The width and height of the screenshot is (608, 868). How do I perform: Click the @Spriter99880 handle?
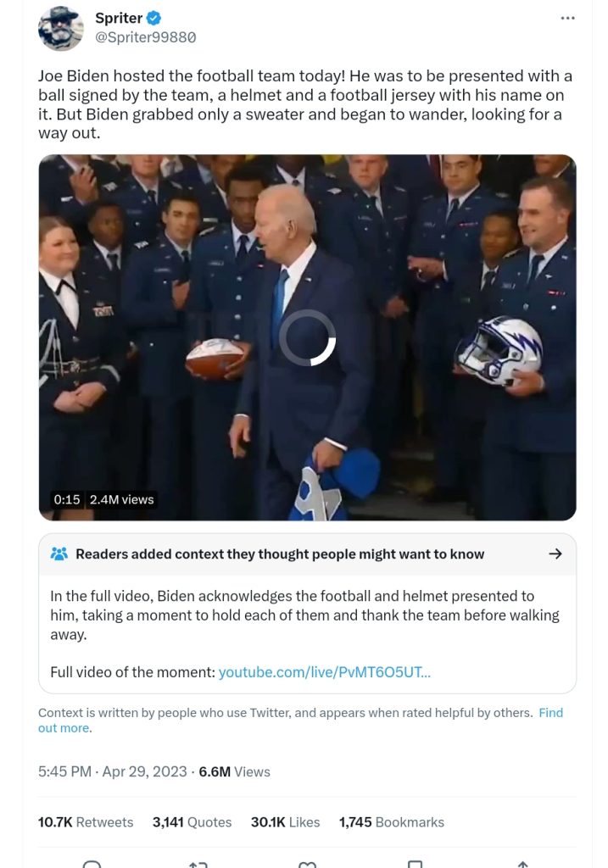146,37
